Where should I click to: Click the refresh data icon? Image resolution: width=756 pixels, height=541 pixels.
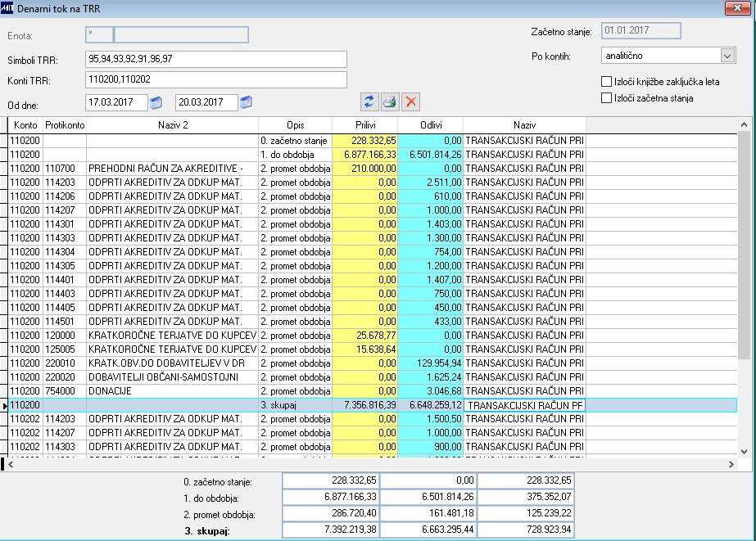[x=369, y=101]
